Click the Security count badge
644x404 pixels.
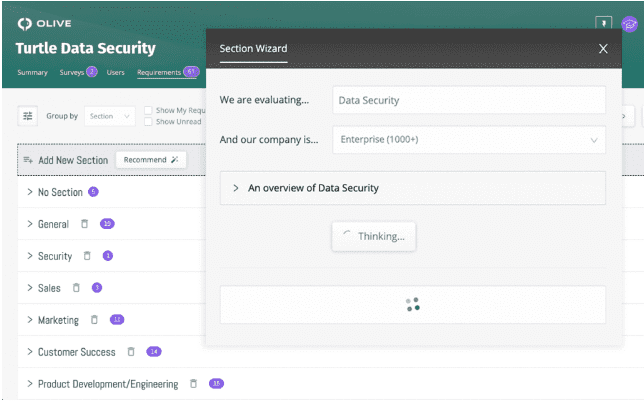[108, 256]
